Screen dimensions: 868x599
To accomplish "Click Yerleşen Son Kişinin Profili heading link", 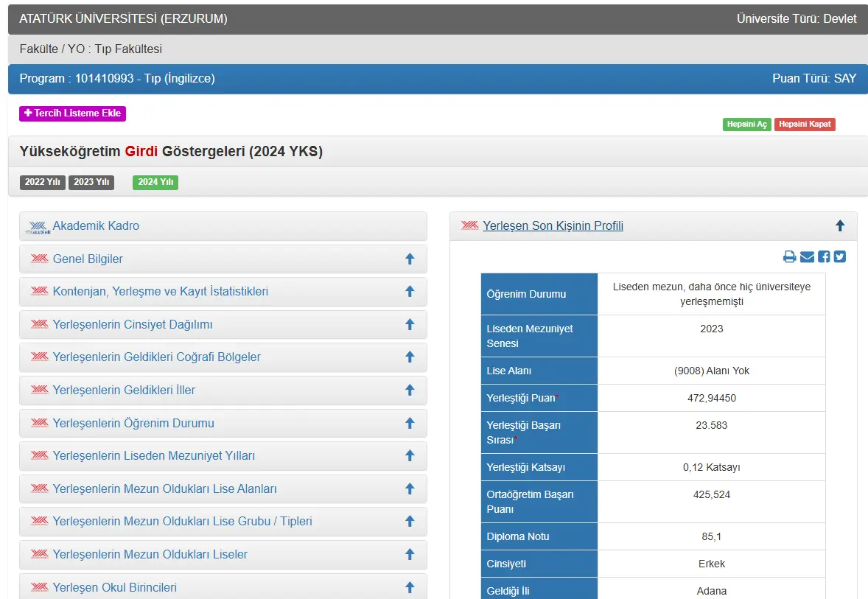I will (553, 226).
